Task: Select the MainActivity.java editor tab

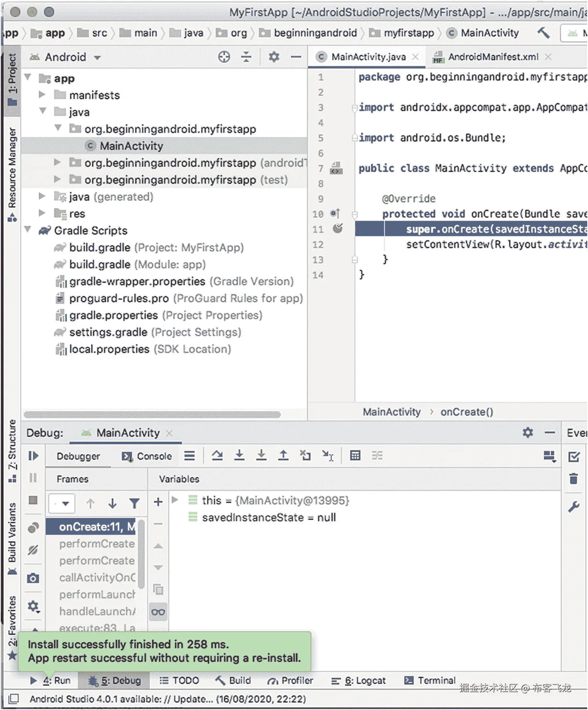Action: [368, 57]
